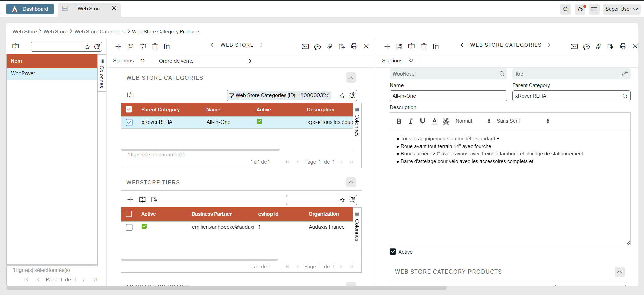Image resolution: width=644 pixels, height=295 pixels.
Task: Copy the Web Store Categories record
Action: point(436,47)
